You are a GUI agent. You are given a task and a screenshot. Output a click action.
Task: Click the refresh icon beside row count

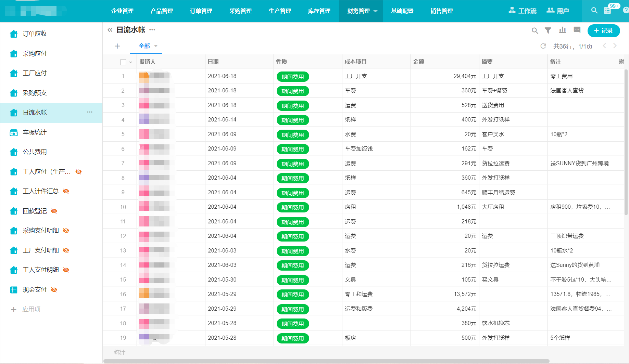[543, 46]
